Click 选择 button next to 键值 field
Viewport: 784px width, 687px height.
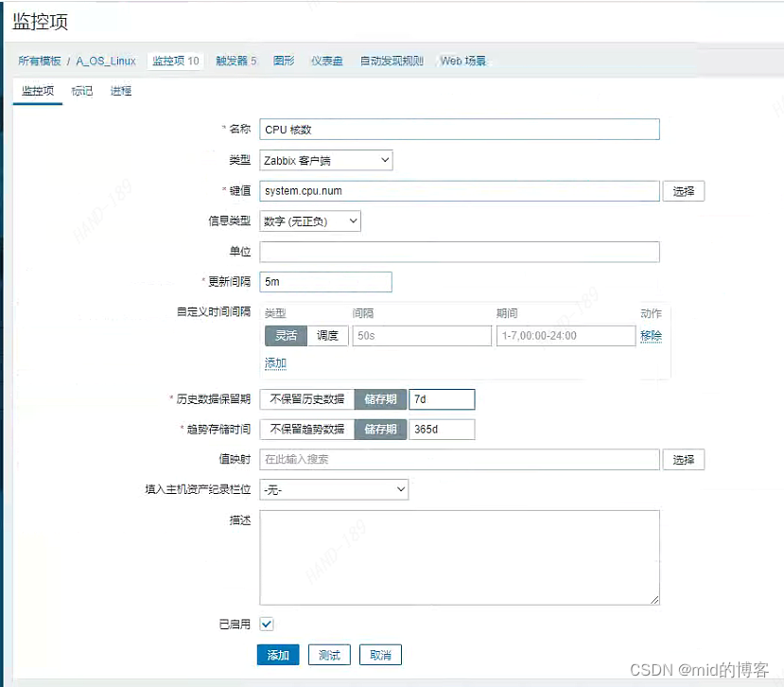(684, 191)
